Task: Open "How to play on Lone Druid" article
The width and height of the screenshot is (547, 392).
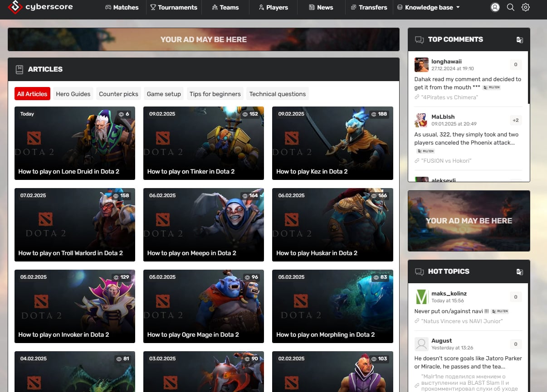Action: 75,143
